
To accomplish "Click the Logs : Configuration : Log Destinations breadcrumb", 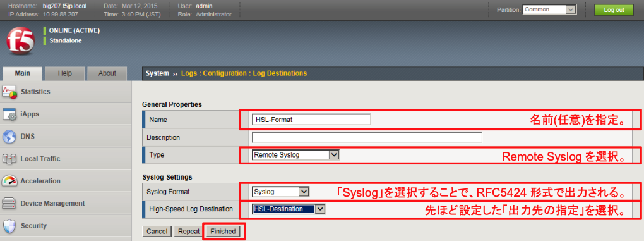I will [x=244, y=73].
